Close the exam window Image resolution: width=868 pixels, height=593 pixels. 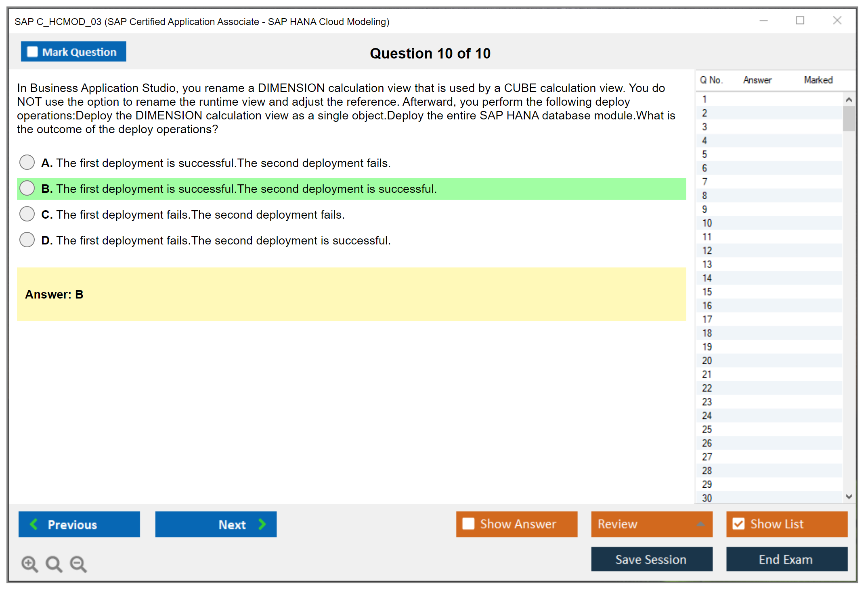(837, 21)
